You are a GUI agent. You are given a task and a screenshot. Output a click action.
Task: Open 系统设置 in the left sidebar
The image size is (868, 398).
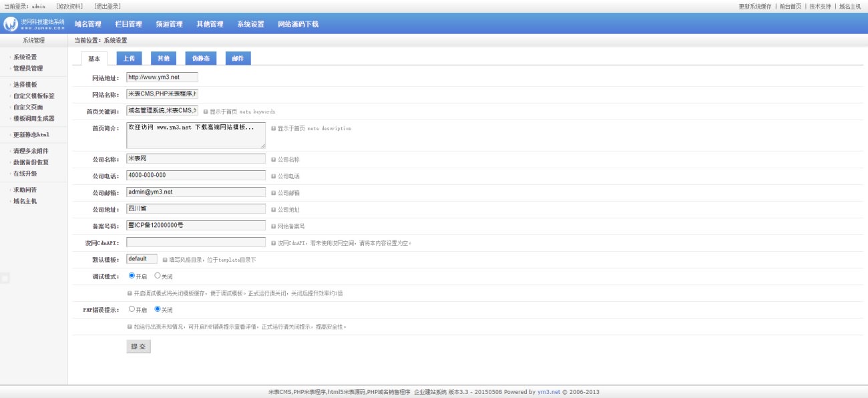coord(25,57)
